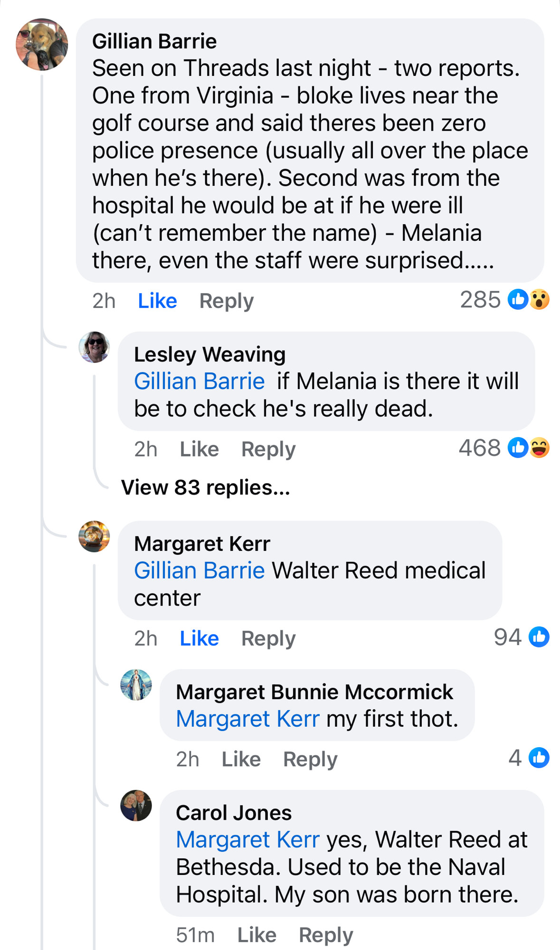This screenshot has height=950, width=560.
Task: Open Lesley Weaving's name link
Action: click(x=209, y=354)
